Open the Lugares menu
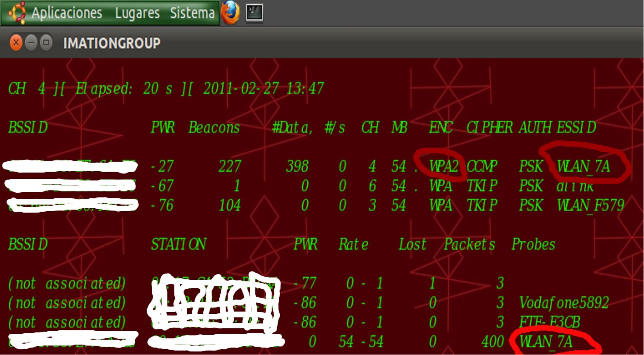The width and height of the screenshot is (644, 355). pyautogui.click(x=137, y=13)
